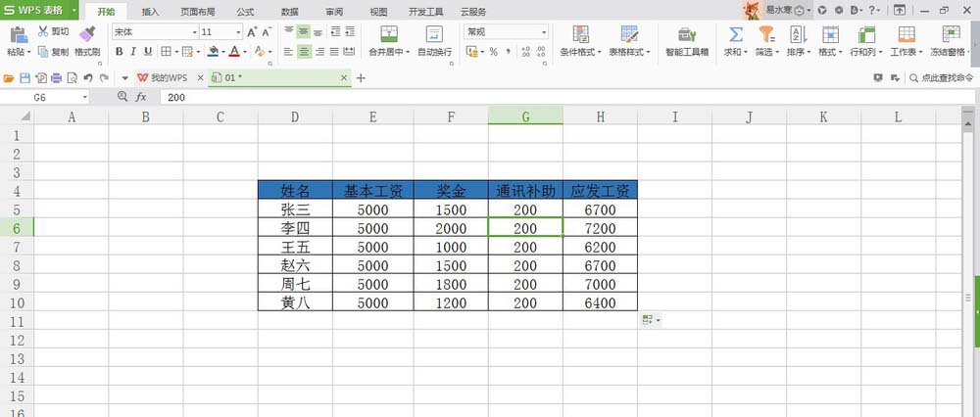Increase font size with A+ icon

point(252,32)
